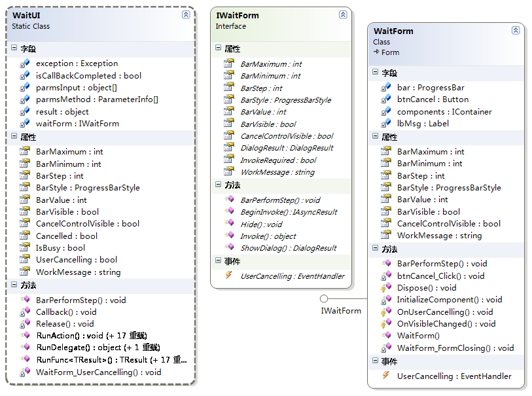Select BarVisible : bool in WaitForm
532x396 pixels.
click(429, 211)
